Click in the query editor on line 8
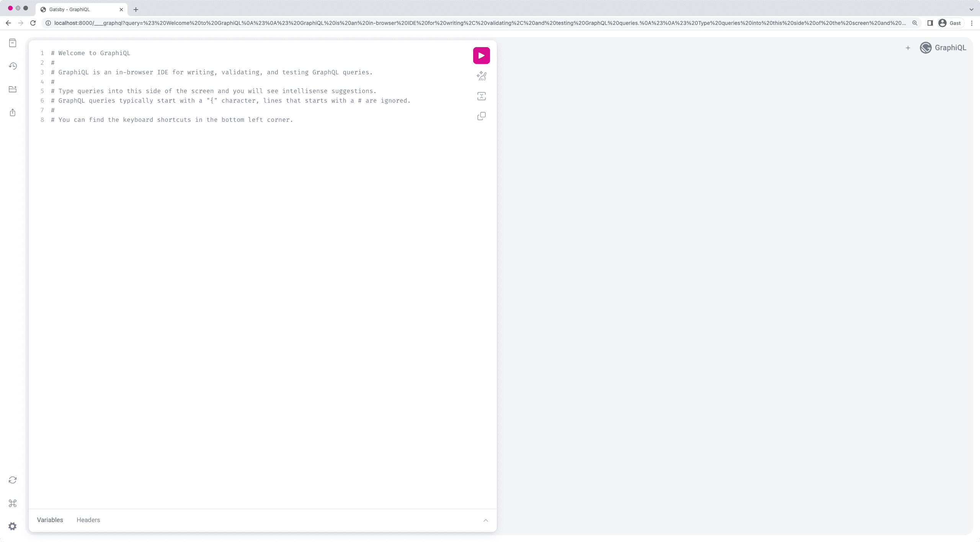 [x=172, y=120]
